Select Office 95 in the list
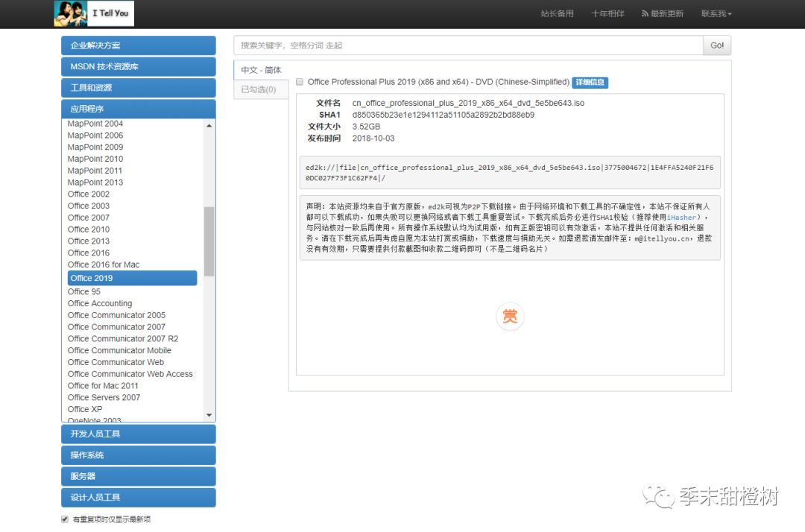The height and width of the screenshot is (532, 805). (x=83, y=292)
